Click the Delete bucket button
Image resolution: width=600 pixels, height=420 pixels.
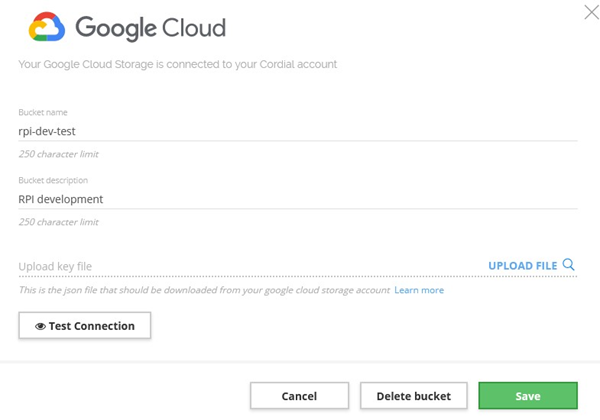[413, 396]
